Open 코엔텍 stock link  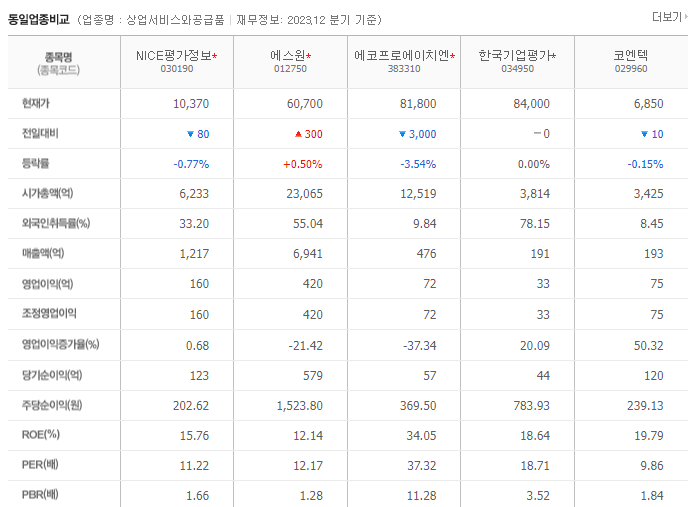coord(631,56)
